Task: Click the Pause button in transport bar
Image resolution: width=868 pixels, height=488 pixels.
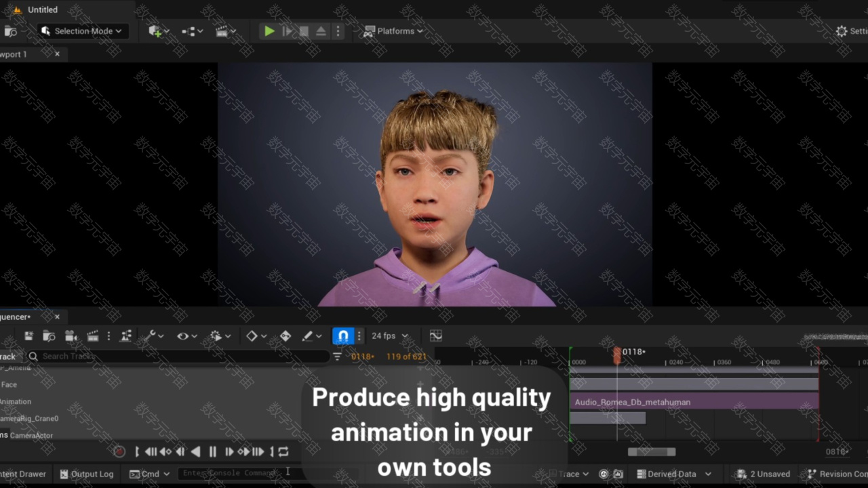Action: pyautogui.click(x=212, y=451)
